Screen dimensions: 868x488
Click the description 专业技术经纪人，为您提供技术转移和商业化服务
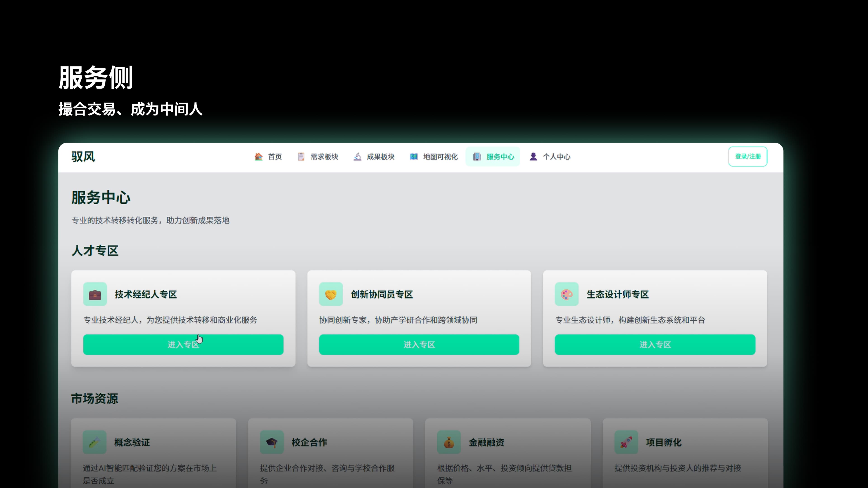point(170,320)
